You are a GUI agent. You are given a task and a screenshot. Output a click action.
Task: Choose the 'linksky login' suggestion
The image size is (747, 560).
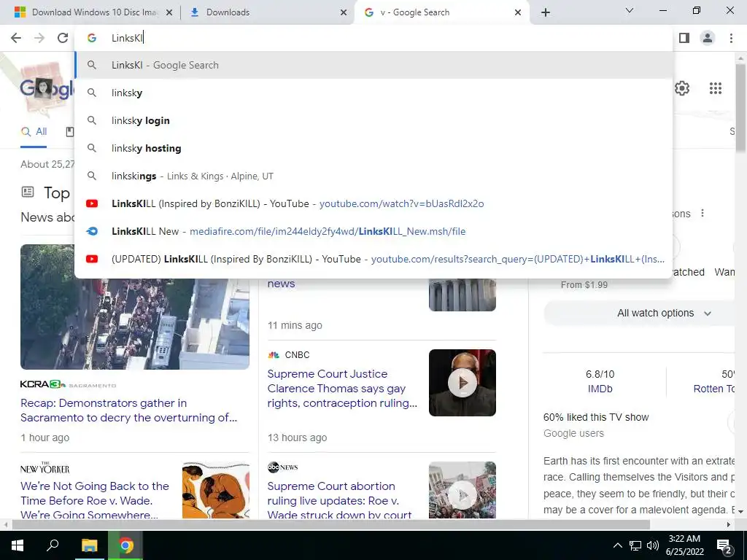pos(373,120)
